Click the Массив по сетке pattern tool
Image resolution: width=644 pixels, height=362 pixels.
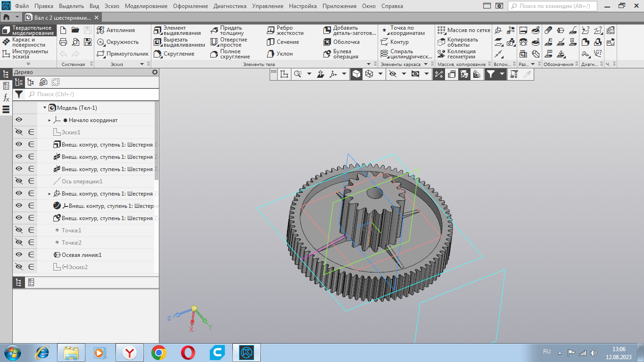click(x=463, y=30)
